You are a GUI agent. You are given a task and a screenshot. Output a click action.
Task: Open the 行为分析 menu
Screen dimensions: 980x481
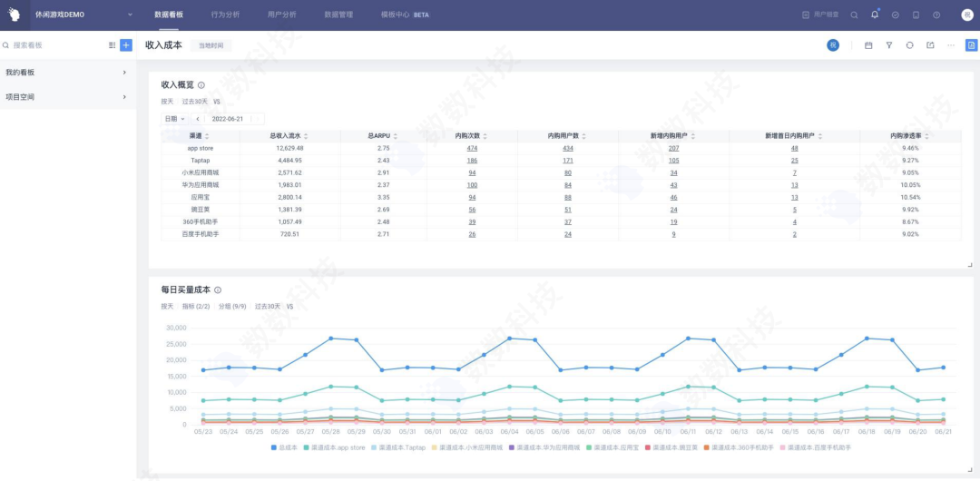pos(225,15)
